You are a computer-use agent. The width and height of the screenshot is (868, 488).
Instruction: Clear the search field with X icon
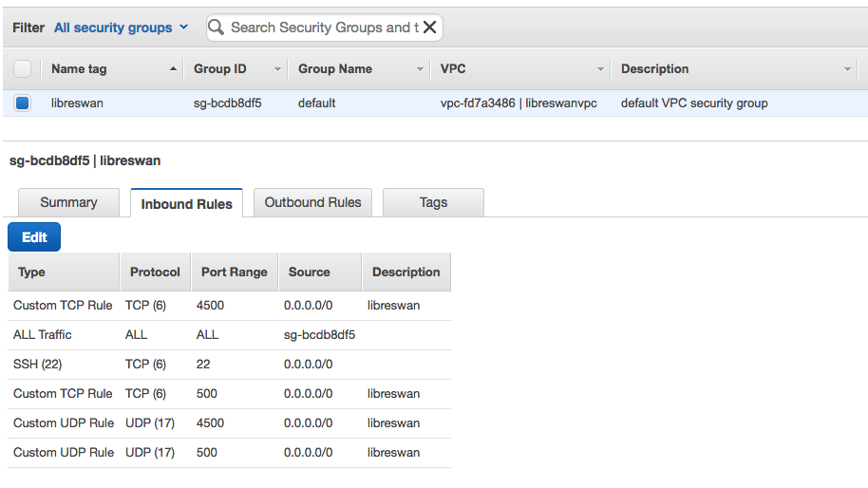429,28
